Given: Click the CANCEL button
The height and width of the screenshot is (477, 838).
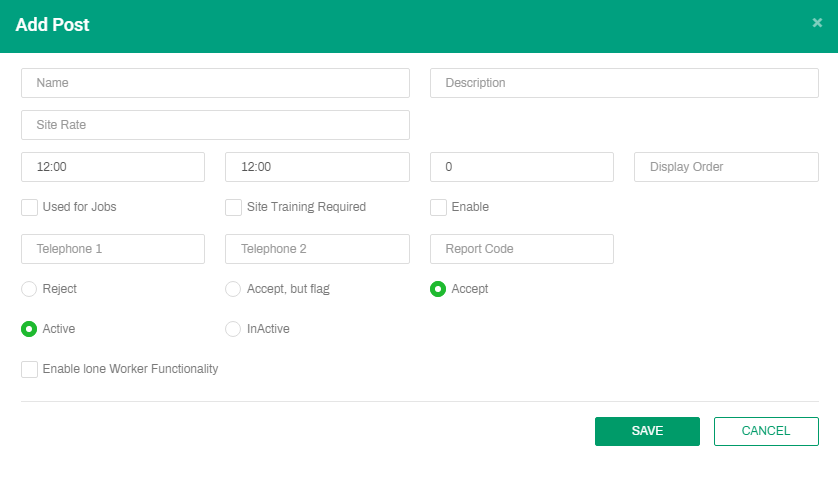Looking at the screenshot, I should pos(766,431).
